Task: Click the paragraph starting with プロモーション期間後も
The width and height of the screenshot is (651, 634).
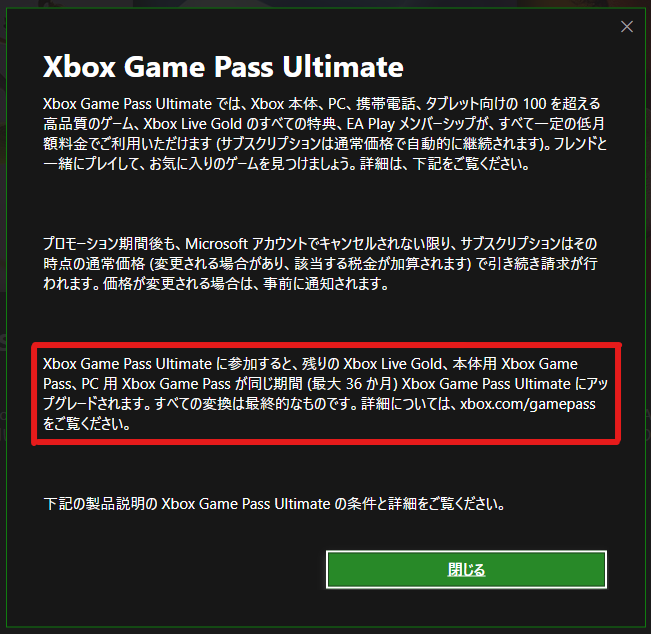Action: click(x=321, y=264)
